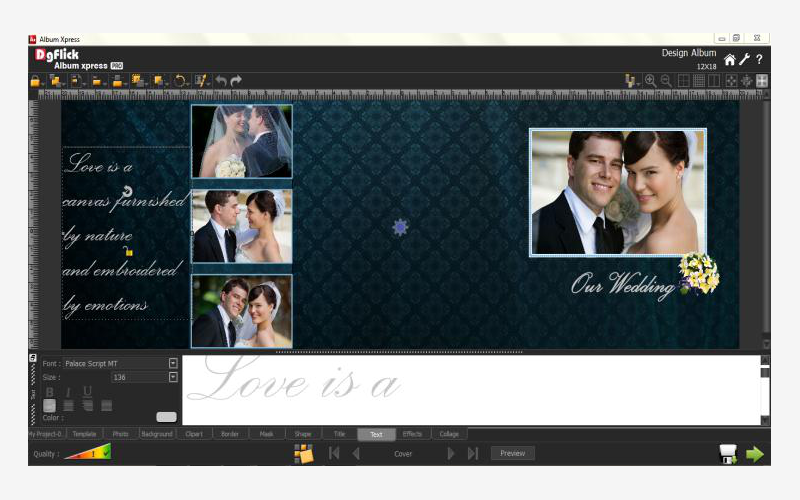The image size is (800, 500).
Task: Click inside the text editing box
Action: coord(471,390)
